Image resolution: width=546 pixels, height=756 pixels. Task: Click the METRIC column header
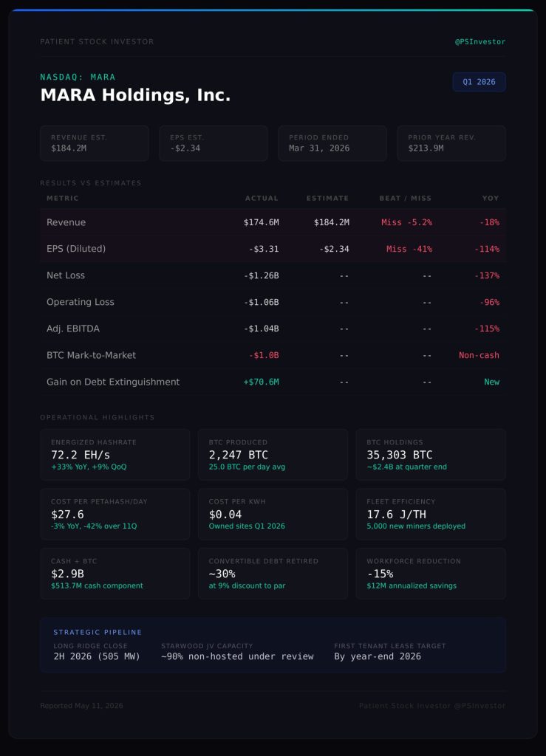pyautogui.click(x=63, y=198)
